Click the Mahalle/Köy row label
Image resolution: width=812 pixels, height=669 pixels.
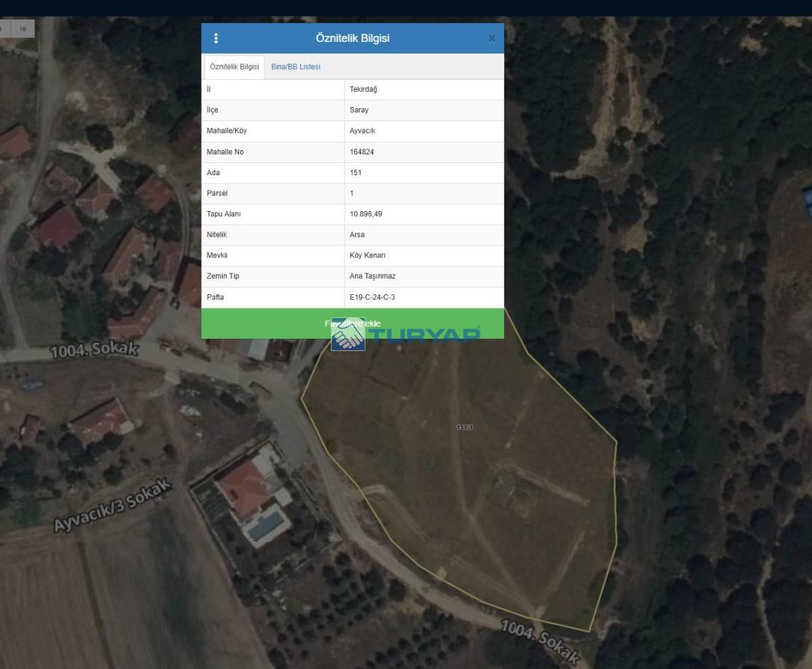click(x=227, y=131)
